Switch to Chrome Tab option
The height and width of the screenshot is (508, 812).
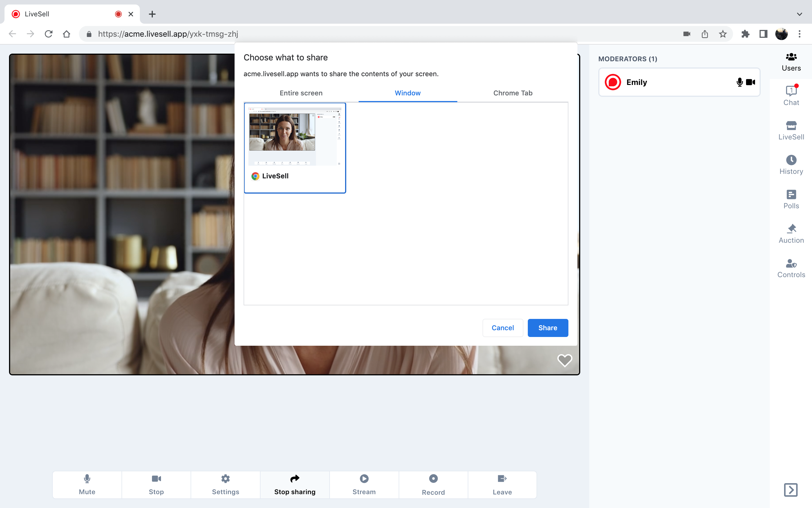513,93
